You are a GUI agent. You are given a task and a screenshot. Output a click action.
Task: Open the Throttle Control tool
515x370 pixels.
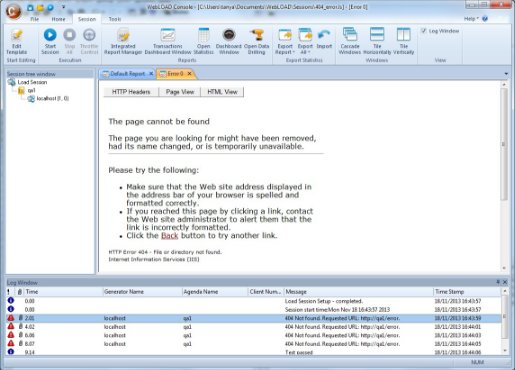point(89,41)
